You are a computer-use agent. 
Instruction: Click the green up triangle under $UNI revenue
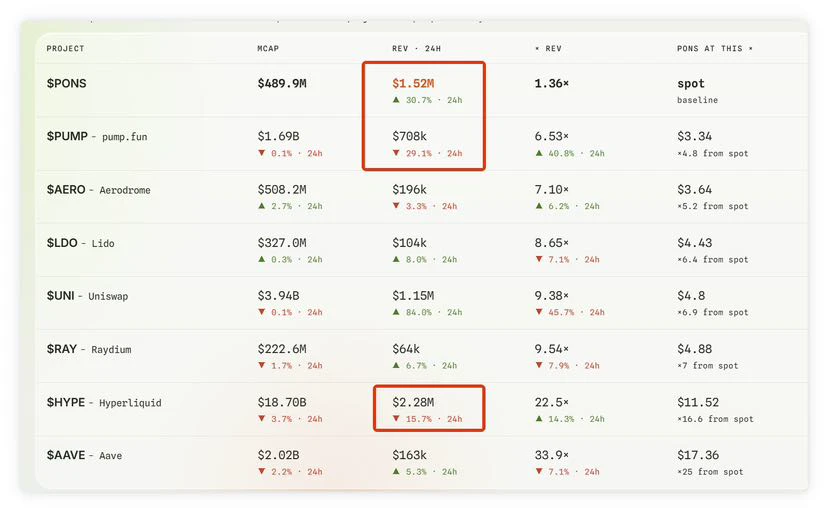tap(396, 312)
